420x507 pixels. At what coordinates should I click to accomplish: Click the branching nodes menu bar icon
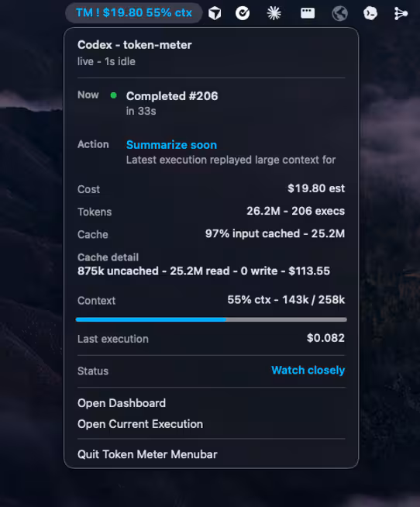(x=401, y=13)
